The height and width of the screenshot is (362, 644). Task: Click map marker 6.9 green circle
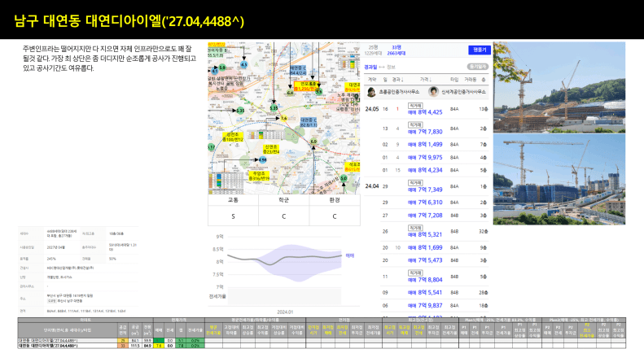click(x=313, y=142)
